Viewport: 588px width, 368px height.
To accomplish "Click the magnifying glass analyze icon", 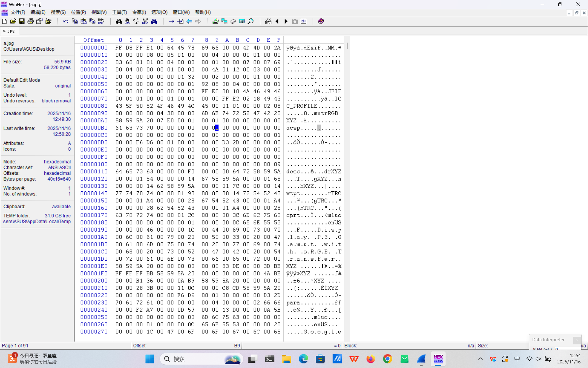I will point(251,21).
